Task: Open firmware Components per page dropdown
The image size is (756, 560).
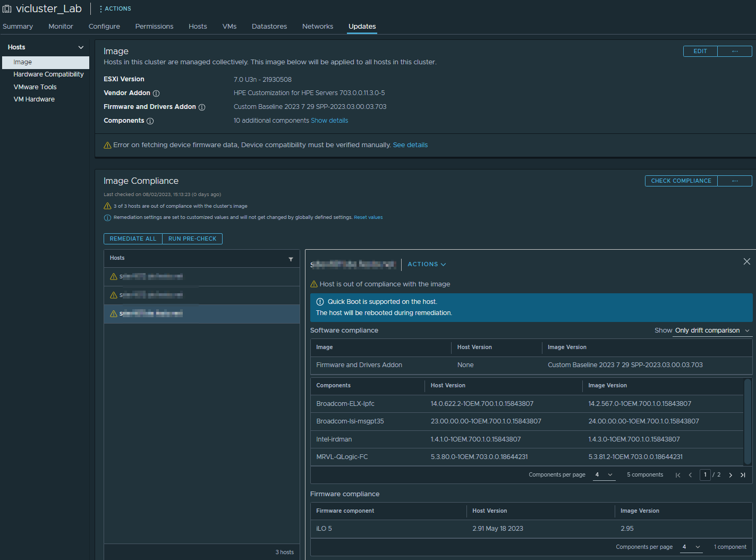Action: click(691, 547)
